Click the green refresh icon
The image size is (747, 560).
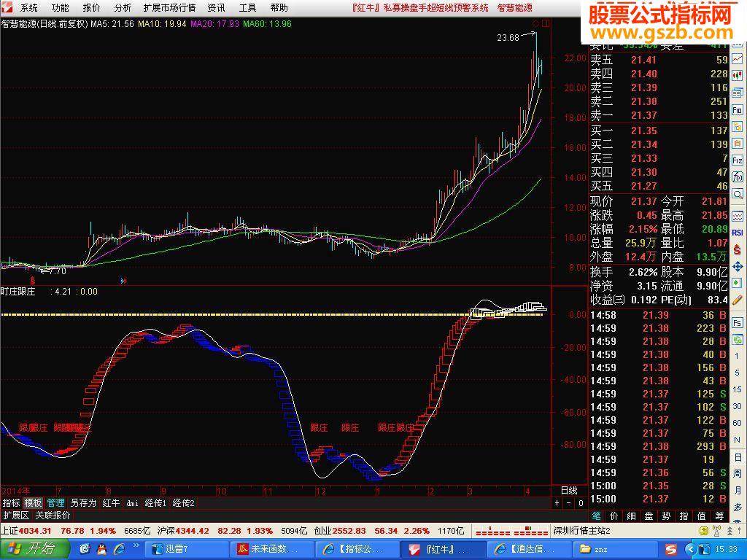[737, 340]
